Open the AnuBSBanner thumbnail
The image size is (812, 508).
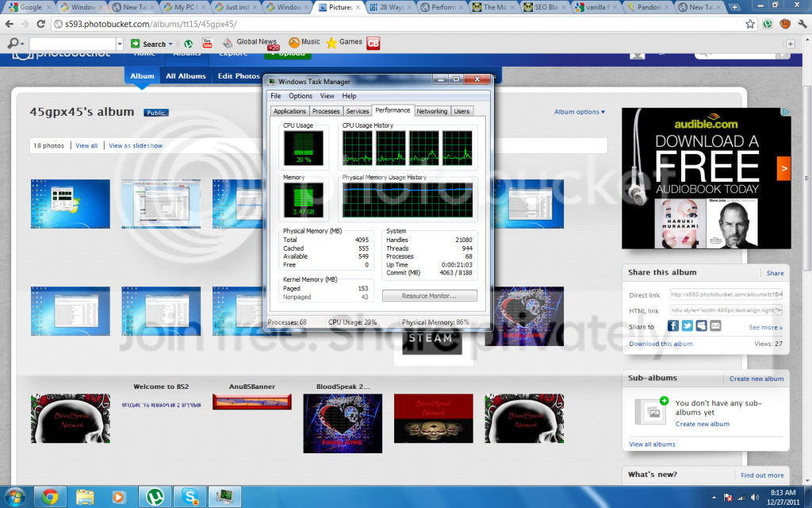[x=251, y=402]
